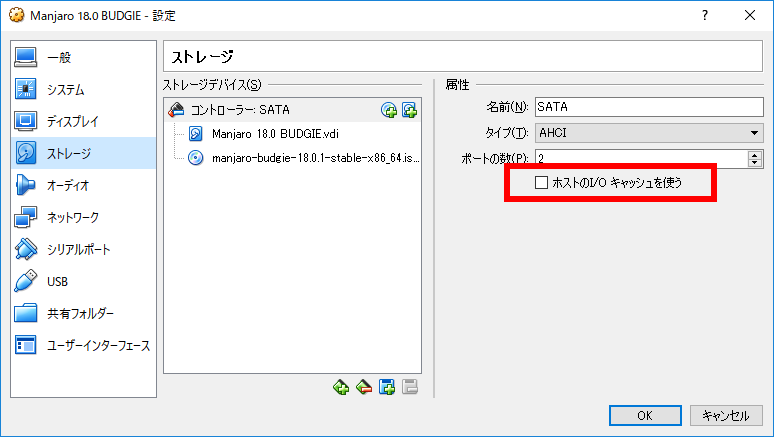Image resolution: width=774 pixels, height=437 pixels.
Task: Click the optical disc icon beside the ISO entry
Action: click(x=196, y=158)
